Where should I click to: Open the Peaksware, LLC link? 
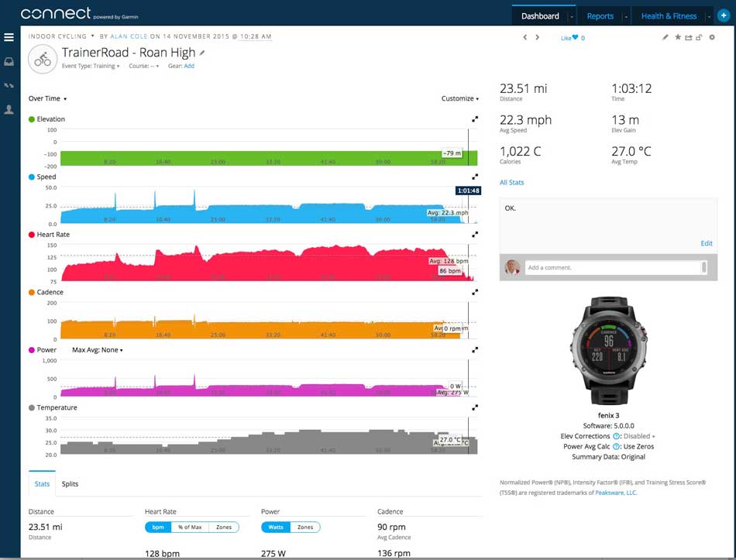(616, 493)
